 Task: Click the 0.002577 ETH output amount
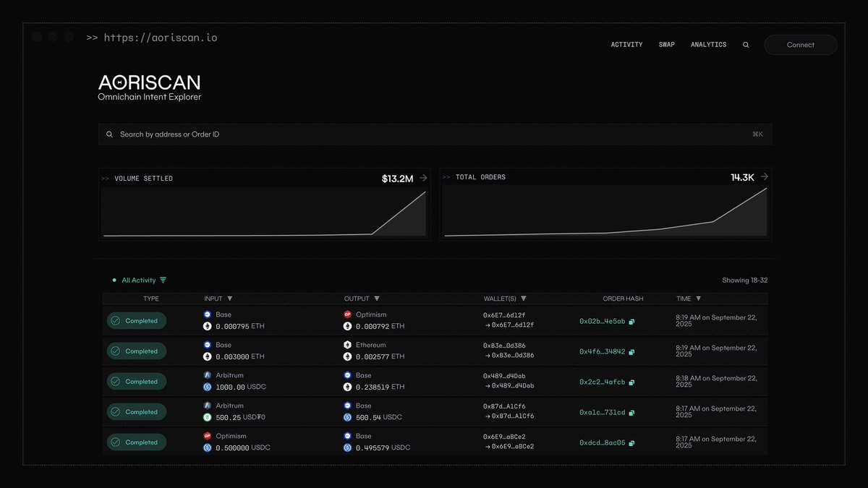(x=380, y=356)
